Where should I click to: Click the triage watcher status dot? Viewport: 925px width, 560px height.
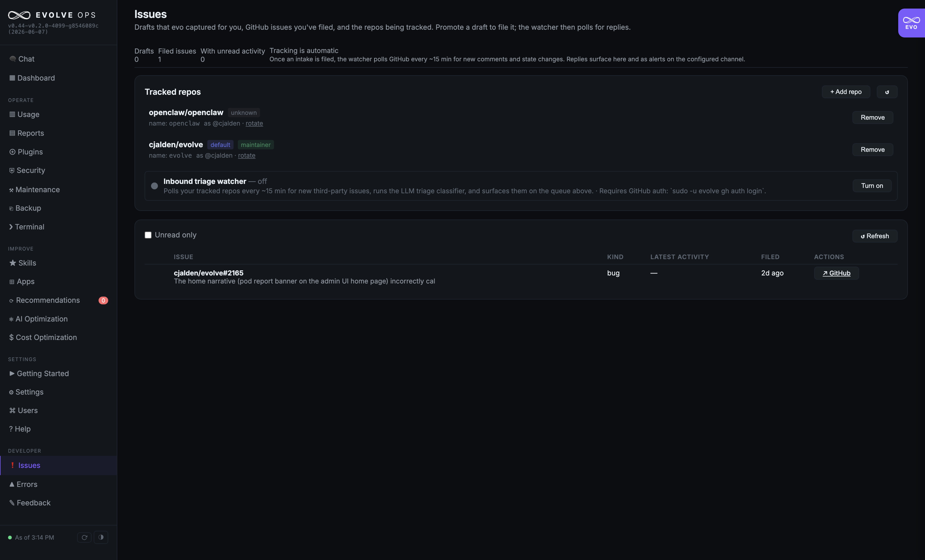coord(154,186)
